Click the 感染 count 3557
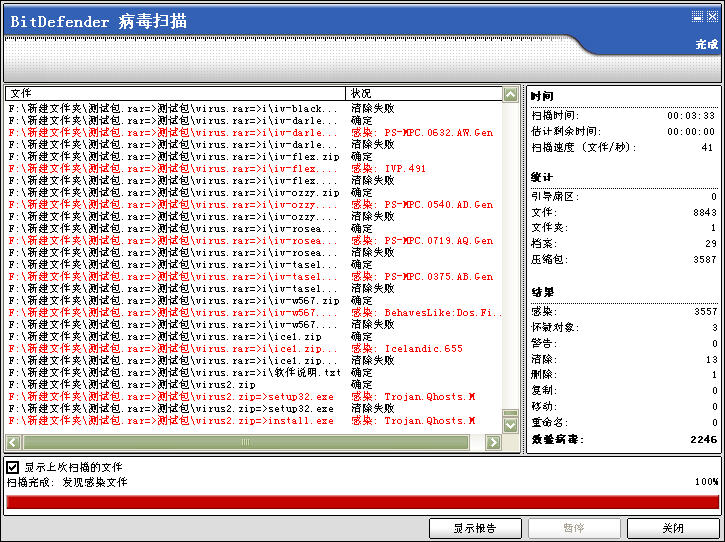This screenshot has height=542, width=725. (706, 312)
